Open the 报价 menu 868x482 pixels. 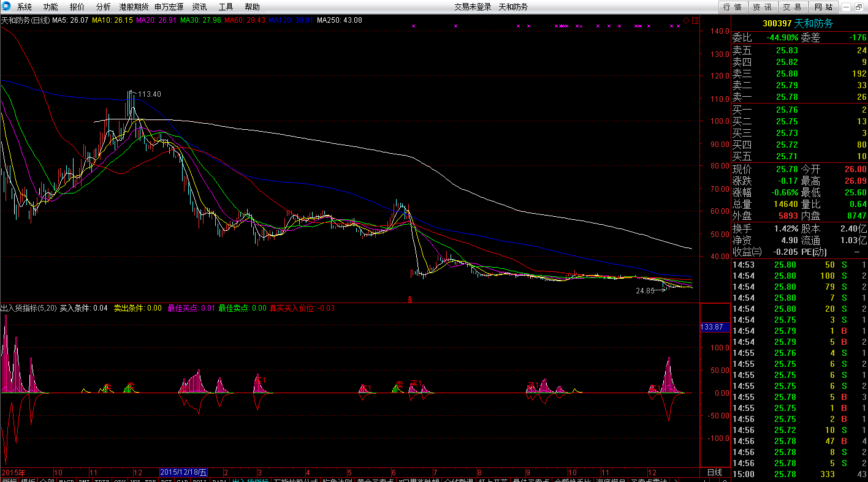point(77,7)
